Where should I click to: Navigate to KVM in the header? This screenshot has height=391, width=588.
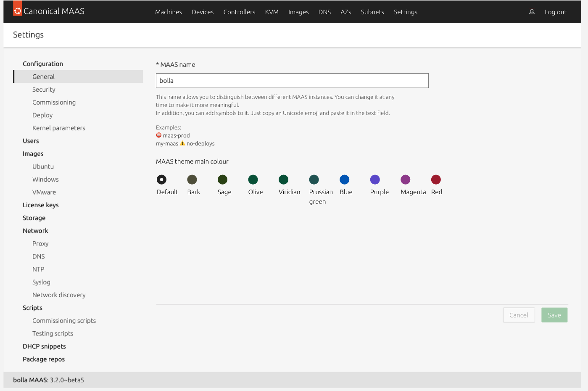pos(272,12)
